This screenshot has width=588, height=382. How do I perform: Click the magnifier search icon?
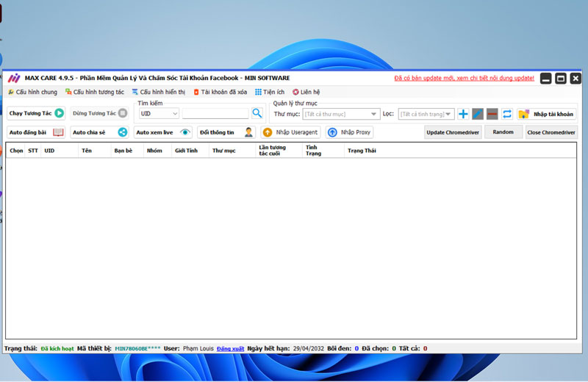[257, 113]
